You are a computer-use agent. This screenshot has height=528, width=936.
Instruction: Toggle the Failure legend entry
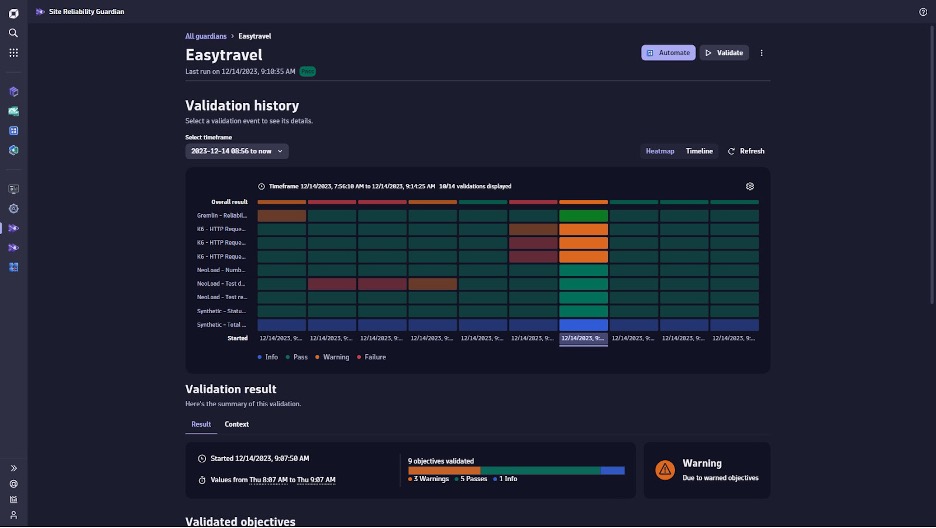click(x=370, y=357)
